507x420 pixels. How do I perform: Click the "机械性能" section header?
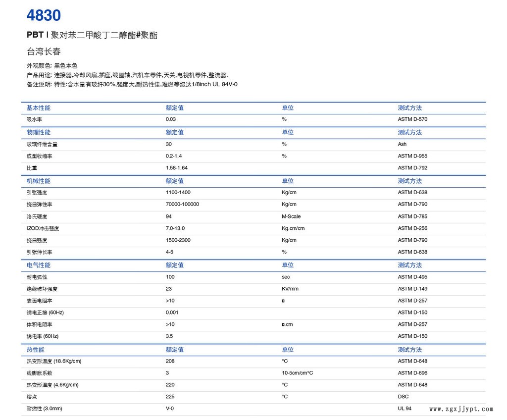click(x=39, y=181)
